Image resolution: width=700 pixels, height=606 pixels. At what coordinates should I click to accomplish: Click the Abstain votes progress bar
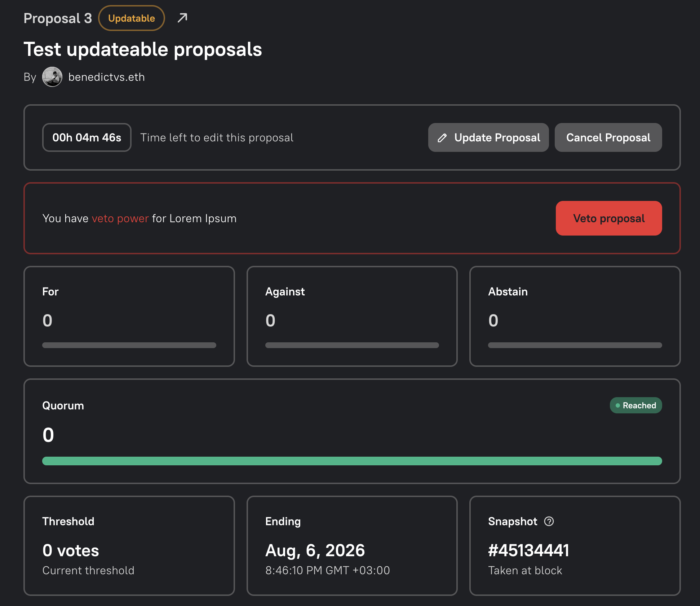tap(575, 345)
